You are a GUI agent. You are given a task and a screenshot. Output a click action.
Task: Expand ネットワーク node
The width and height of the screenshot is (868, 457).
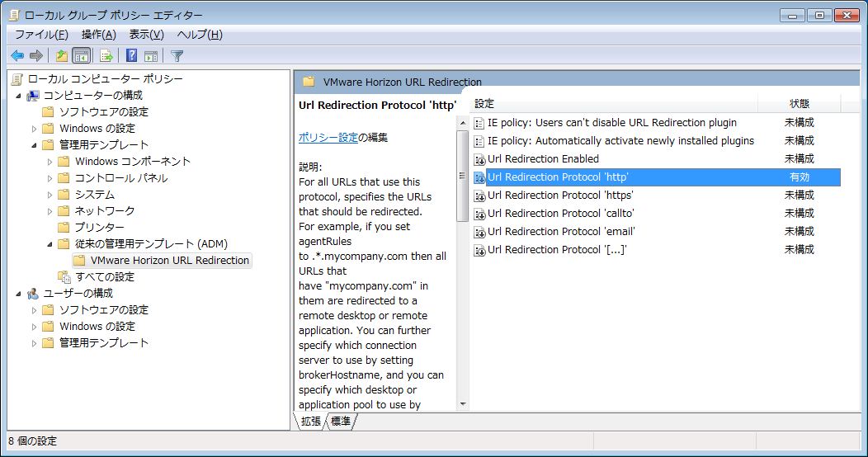(x=50, y=211)
